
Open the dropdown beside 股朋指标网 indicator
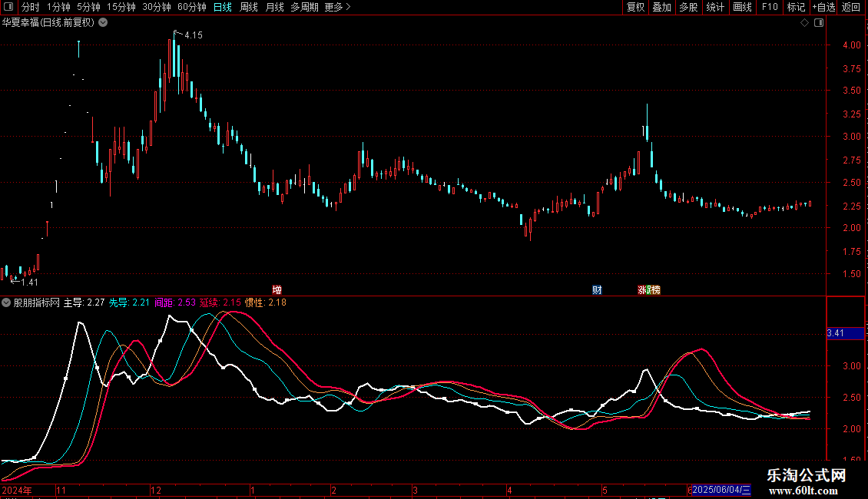(6, 302)
